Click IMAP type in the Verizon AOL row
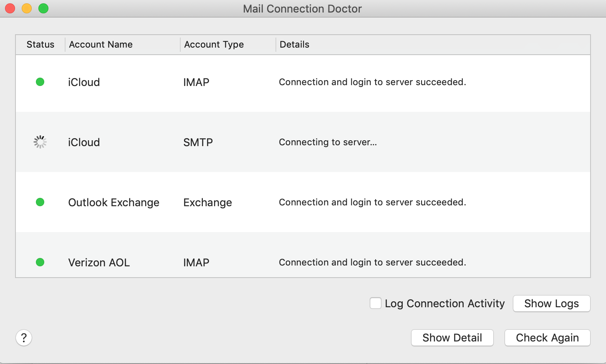606x364 pixels. coord(196,263)
